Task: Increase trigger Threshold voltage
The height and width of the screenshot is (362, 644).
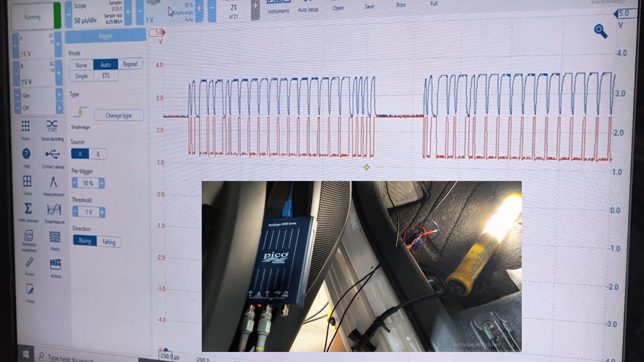Action: point(102,212)
